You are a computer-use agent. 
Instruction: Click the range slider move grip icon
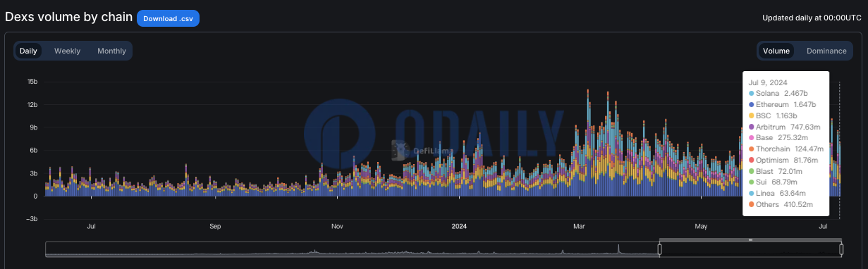750,240
